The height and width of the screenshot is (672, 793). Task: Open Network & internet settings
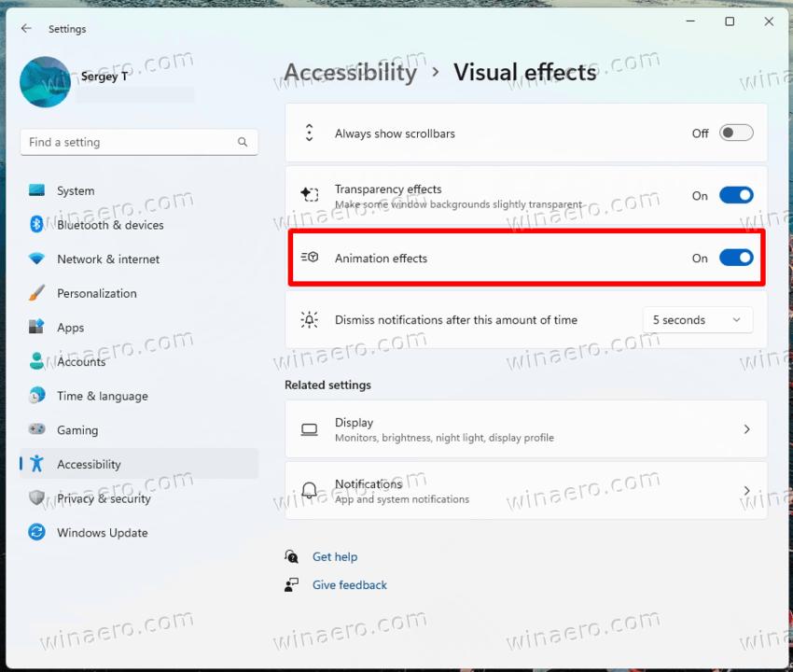(x=139, y=259)
